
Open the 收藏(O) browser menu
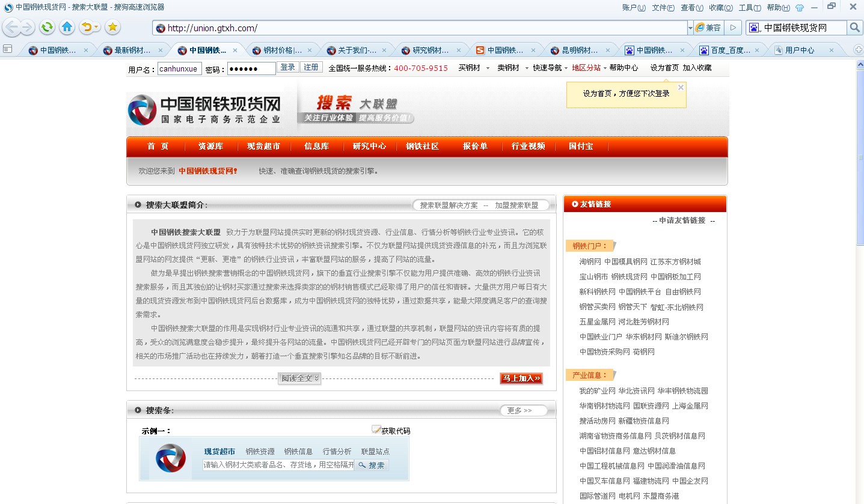coord(721,8)
